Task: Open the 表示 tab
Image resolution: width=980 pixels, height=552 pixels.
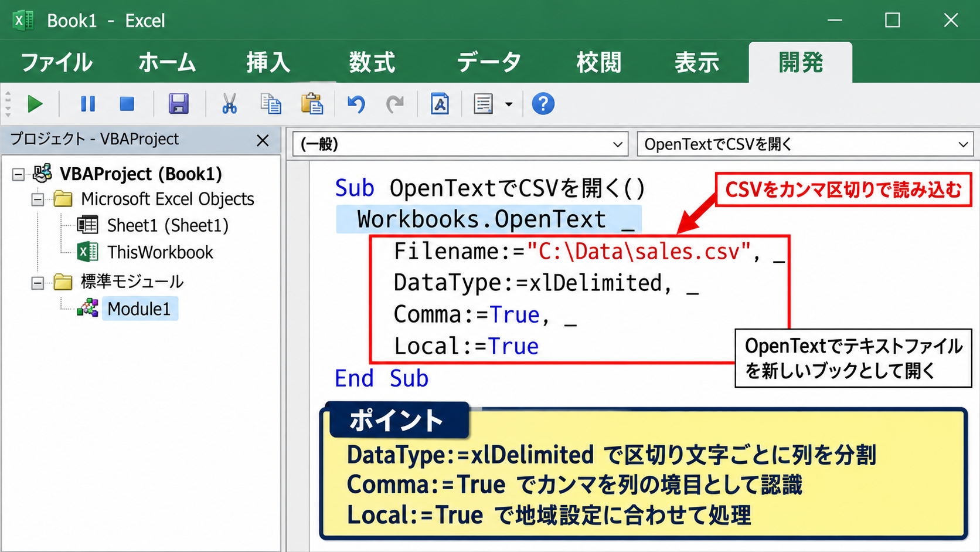Action: (696, 62)
